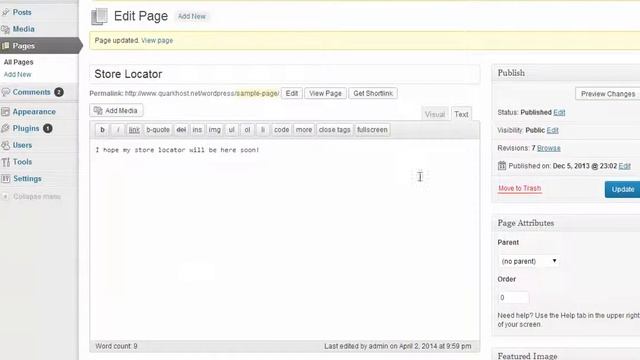Follow the View page link in notice
The image size is (640, 360).
[157, 40]
